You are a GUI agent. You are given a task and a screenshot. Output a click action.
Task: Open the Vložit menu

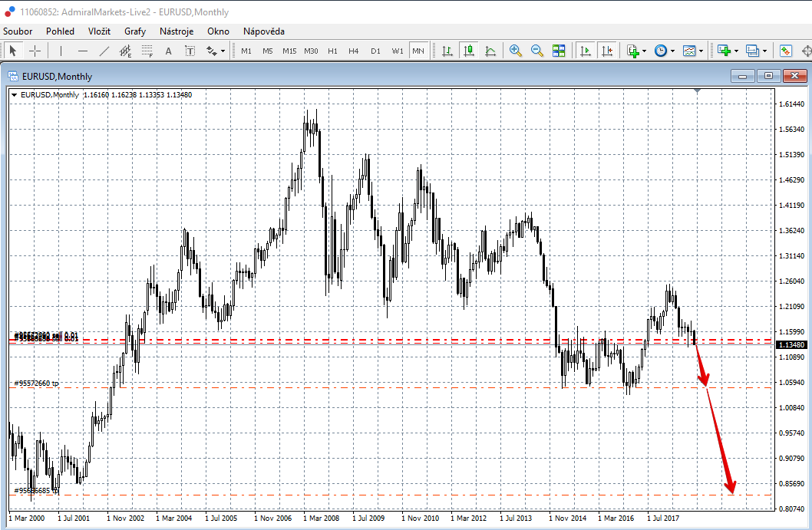(x=99, y=31)
